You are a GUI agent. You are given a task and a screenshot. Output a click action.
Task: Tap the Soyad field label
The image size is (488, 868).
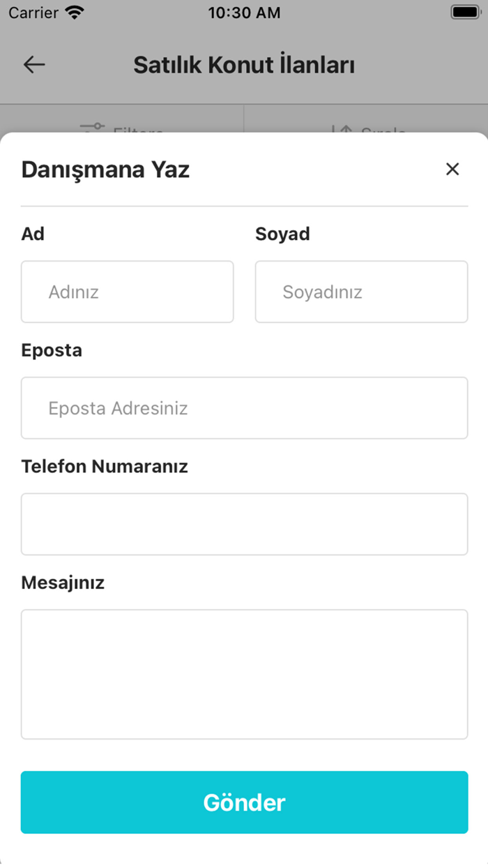point(282,234)
